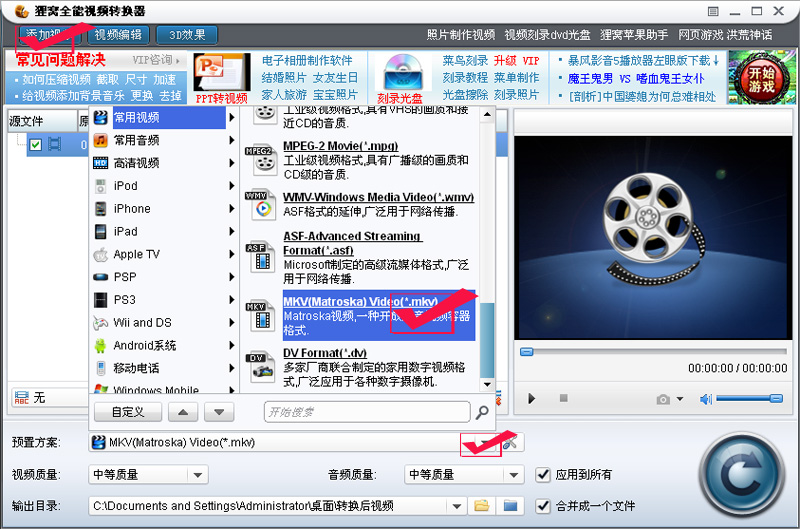Image resolution: width=800 pixels, height=529 pixels.
Task: Expand the PSP submenu arrow
Action: 232,277
